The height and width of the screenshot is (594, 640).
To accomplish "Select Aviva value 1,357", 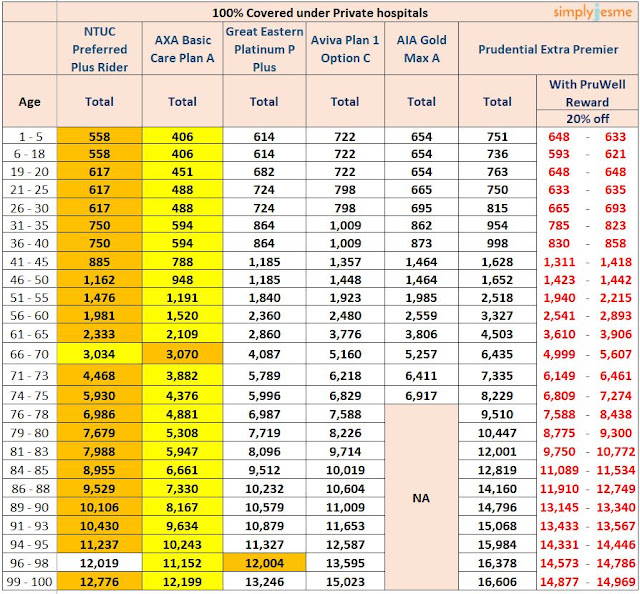I will pyautogui.click(x=345, y=262).
